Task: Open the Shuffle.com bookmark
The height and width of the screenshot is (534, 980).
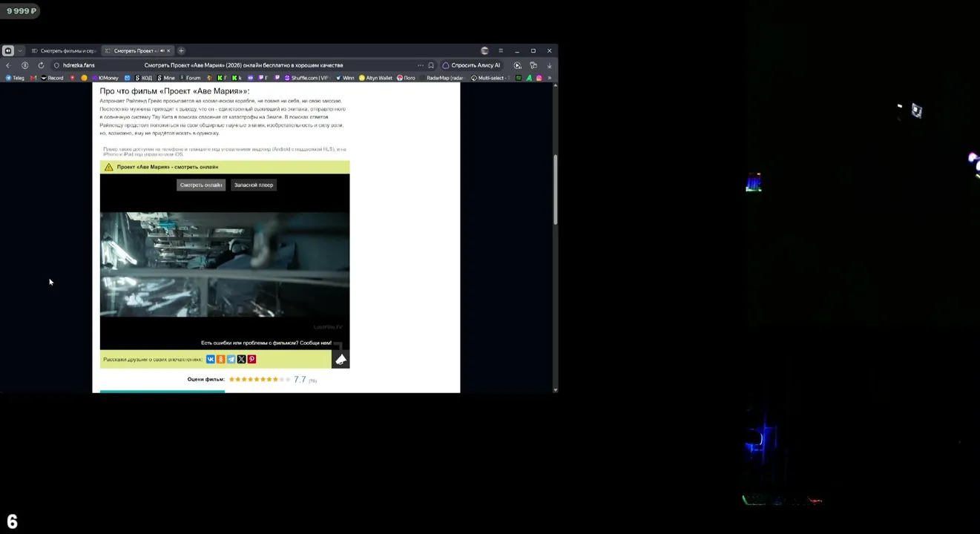Action: click(306, 78)
